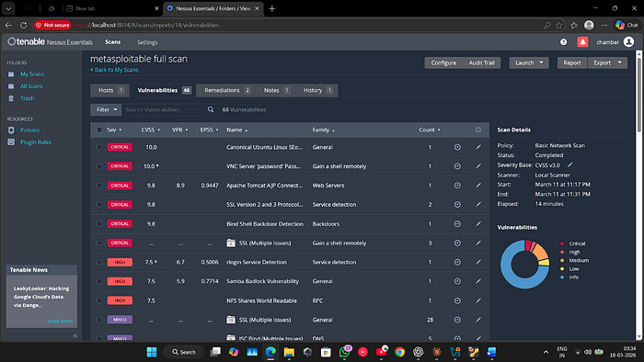The height and width of the screenshot is (362, 644).
Task: Open Copilot Chat in browser toolbar
Action: (627, 25)
